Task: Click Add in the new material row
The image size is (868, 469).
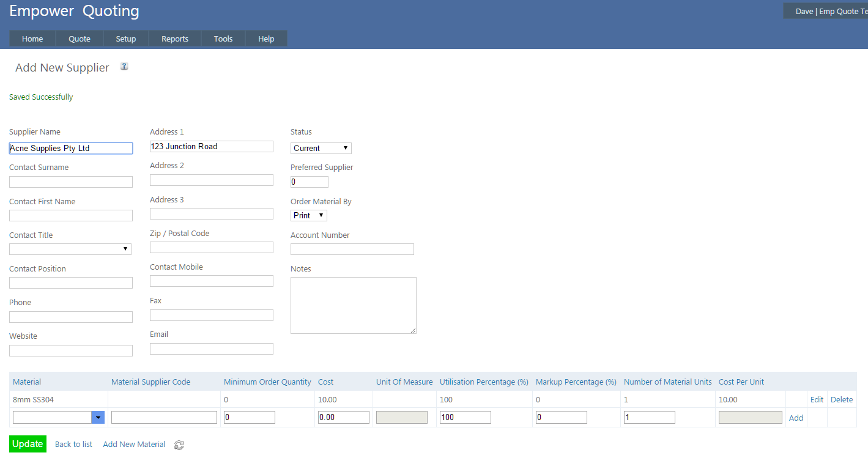Action: (796, 418)
